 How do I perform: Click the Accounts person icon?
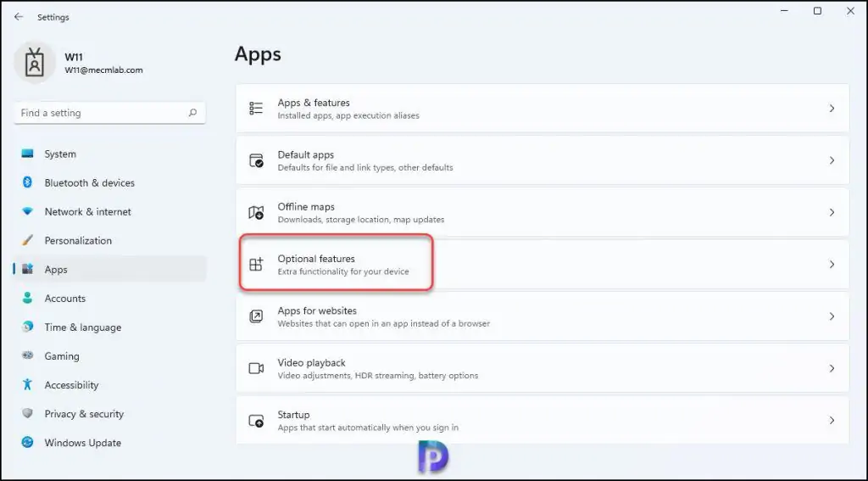(27, 298)
